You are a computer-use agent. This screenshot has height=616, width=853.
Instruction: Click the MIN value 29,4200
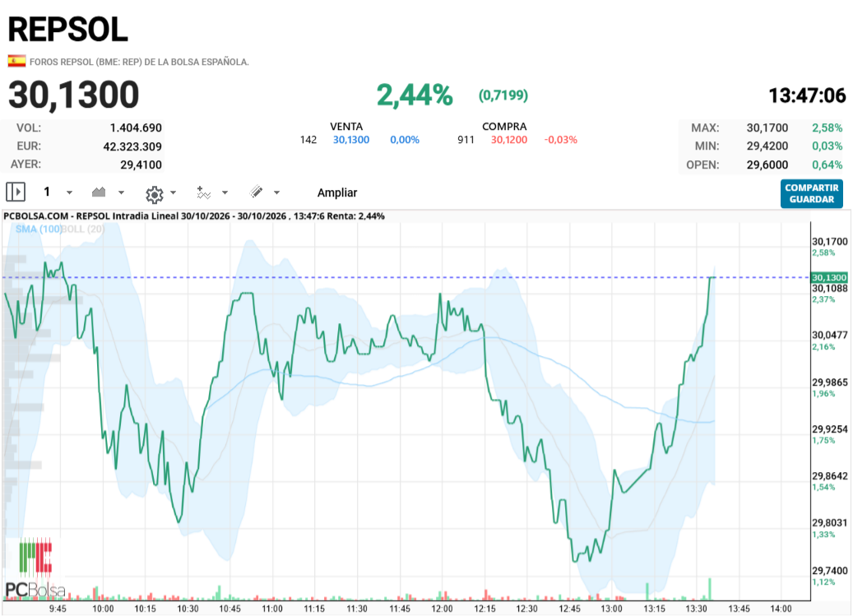click(767, 146)
